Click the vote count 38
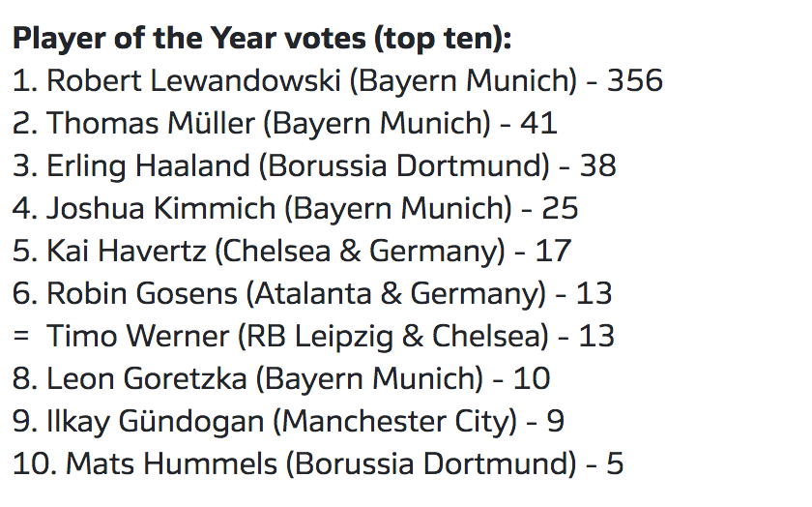Screen dimensions: 812x507 (x=597, y=165)
